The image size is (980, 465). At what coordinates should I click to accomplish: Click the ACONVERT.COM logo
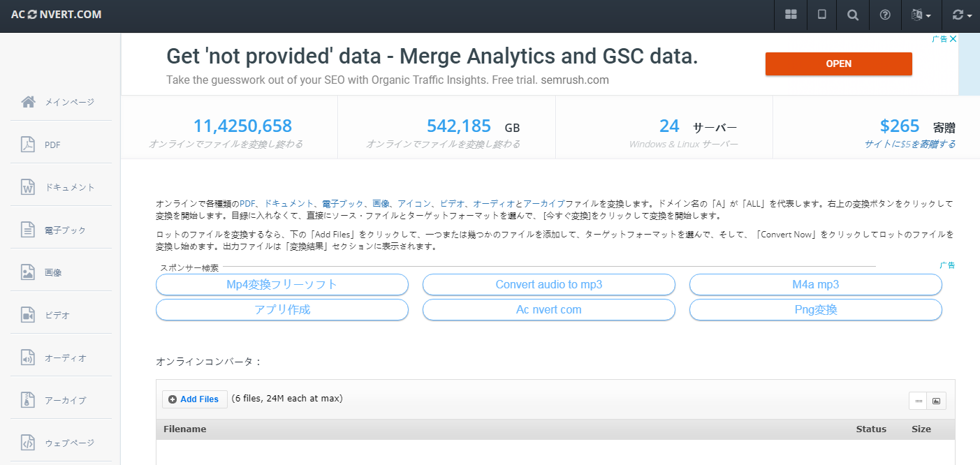click(57, 15)
